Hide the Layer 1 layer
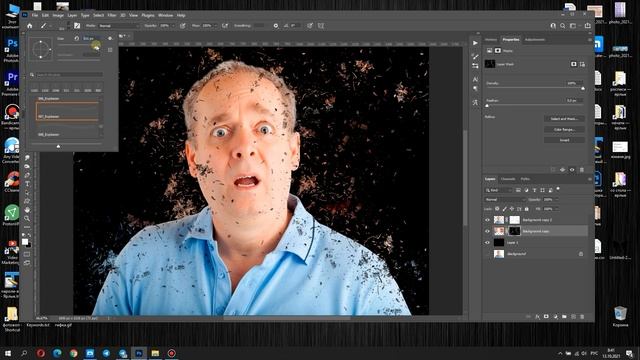 [x=487, y=242]
